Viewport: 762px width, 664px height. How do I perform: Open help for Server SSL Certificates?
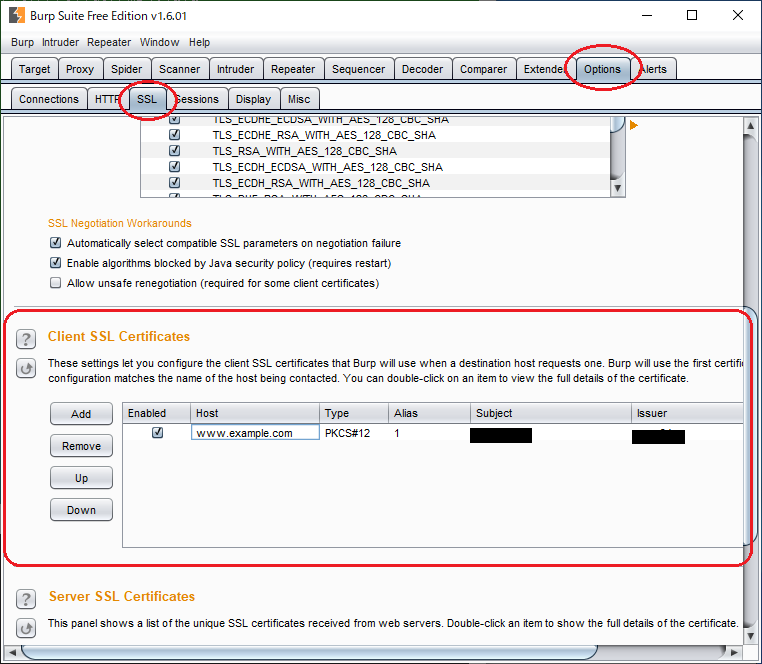pos(26,599)
